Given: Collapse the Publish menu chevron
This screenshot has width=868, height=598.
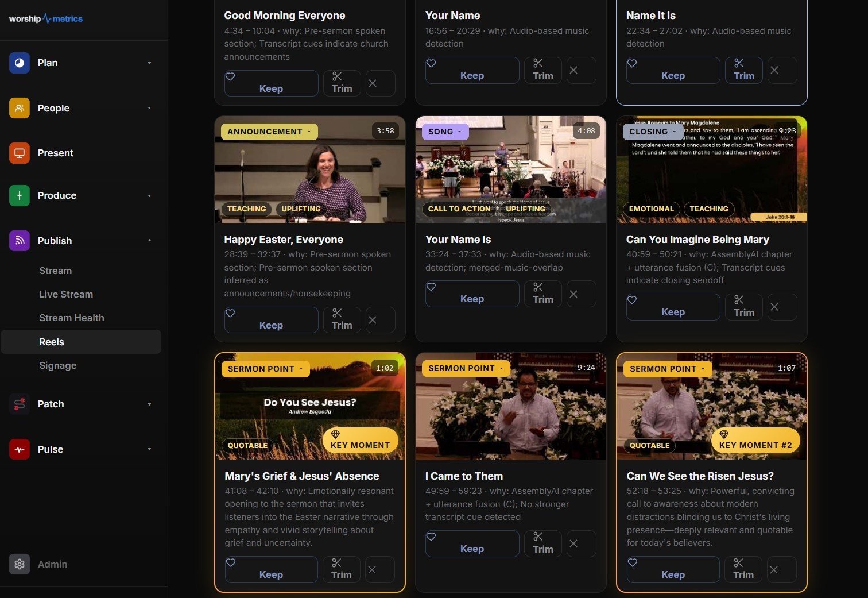Looking at the screenshot, I should tap(149, 241).
